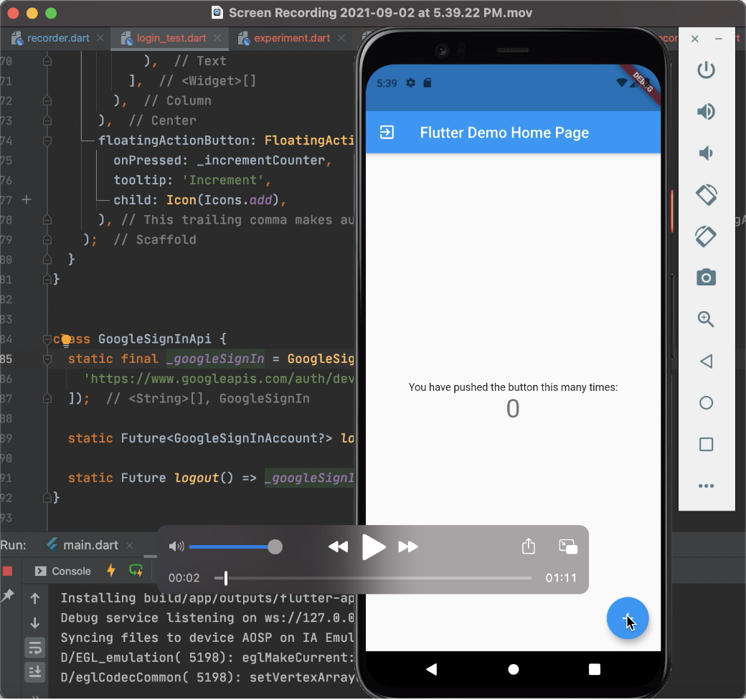Open the Console tab in the Run panel
The height and width of the screenshot is (700, 746).
tap(63, 571)
